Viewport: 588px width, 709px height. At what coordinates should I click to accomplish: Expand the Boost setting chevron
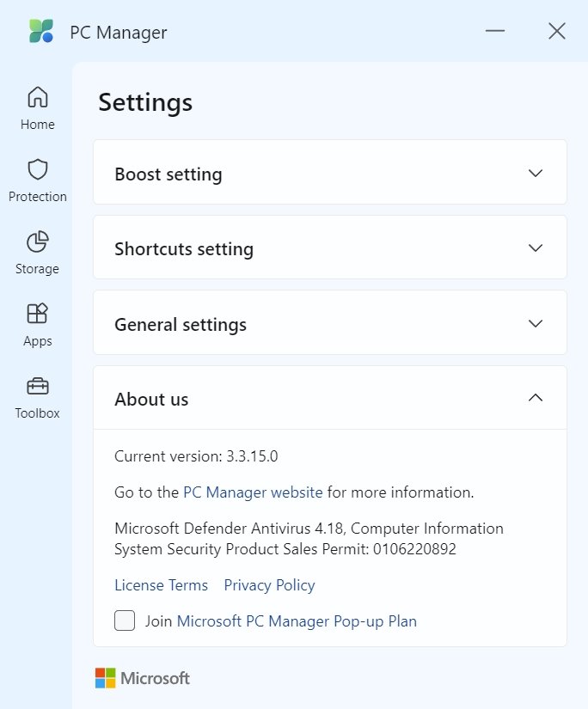pos(536,174)
